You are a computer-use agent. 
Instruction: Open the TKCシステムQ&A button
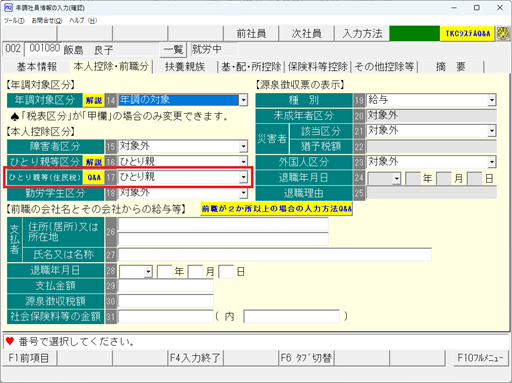[x=468, y=34]
